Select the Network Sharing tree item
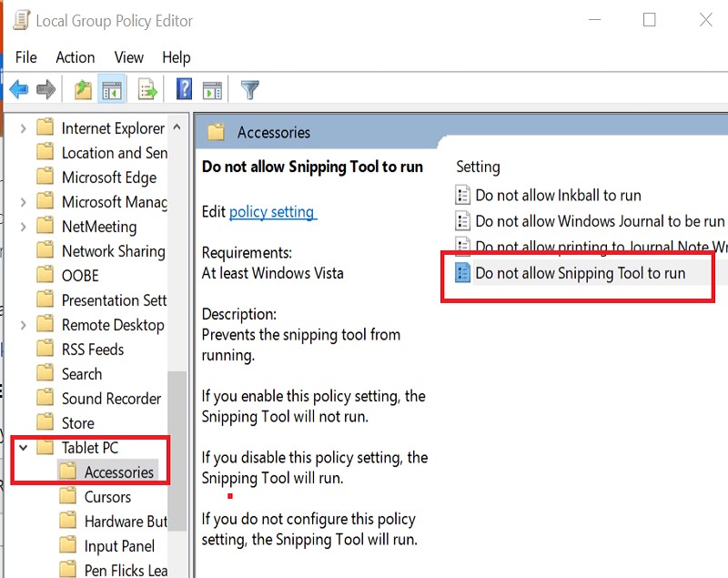The image size is (728, 578). 113,251
